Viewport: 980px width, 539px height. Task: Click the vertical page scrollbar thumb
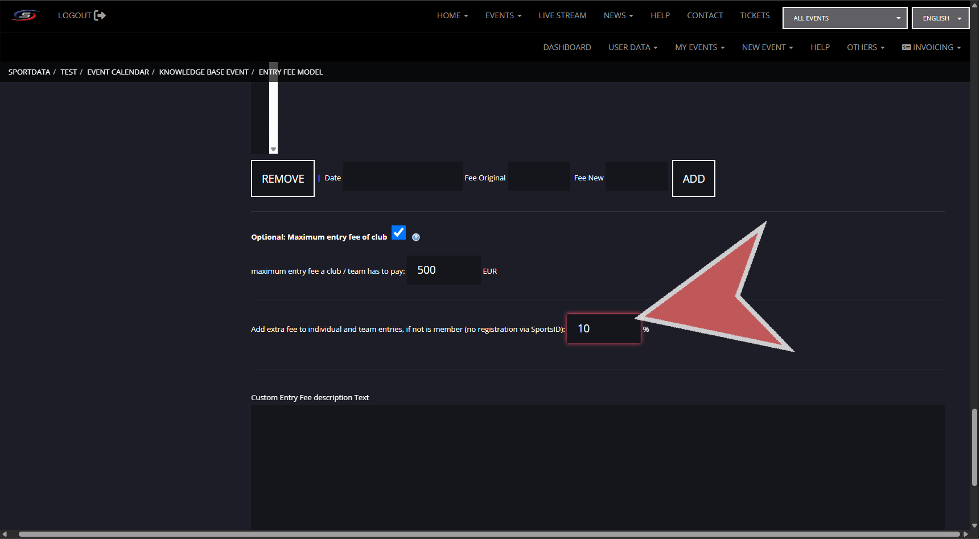point(974,447)
